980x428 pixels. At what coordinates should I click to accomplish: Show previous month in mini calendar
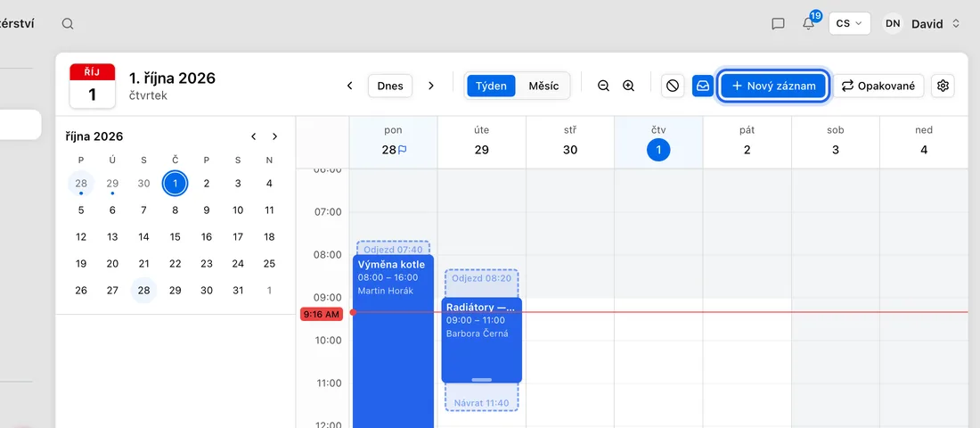tap(253, 136)
